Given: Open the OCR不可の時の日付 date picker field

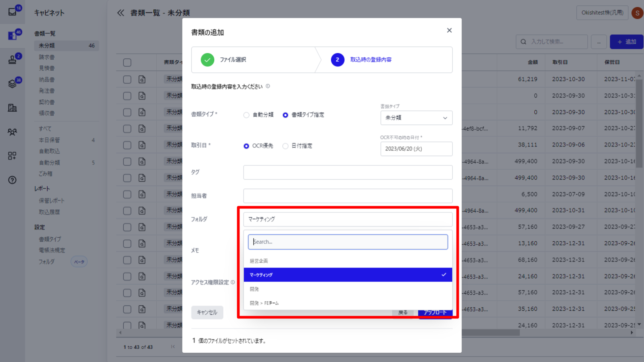Looking at the screenshot, I should point(416,149).
